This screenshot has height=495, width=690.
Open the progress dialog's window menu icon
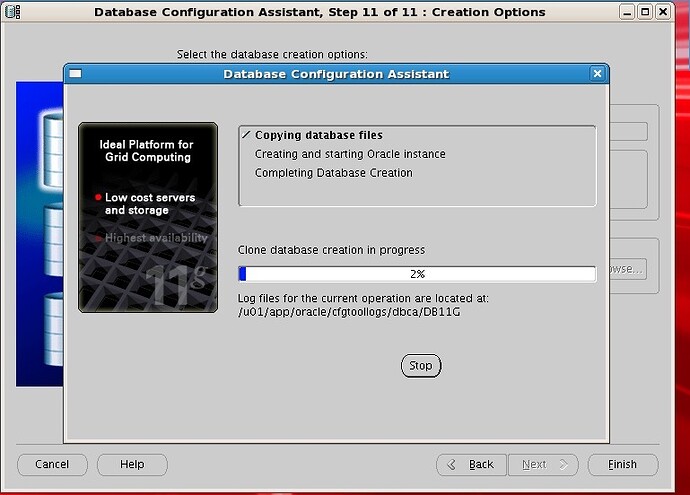(76, 73)
